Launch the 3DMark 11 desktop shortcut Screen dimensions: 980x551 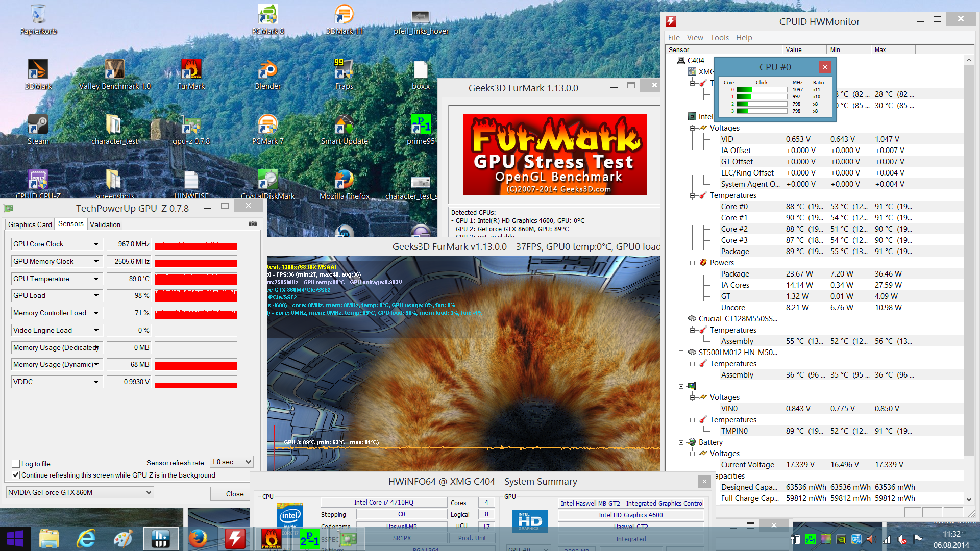point(345,19)
